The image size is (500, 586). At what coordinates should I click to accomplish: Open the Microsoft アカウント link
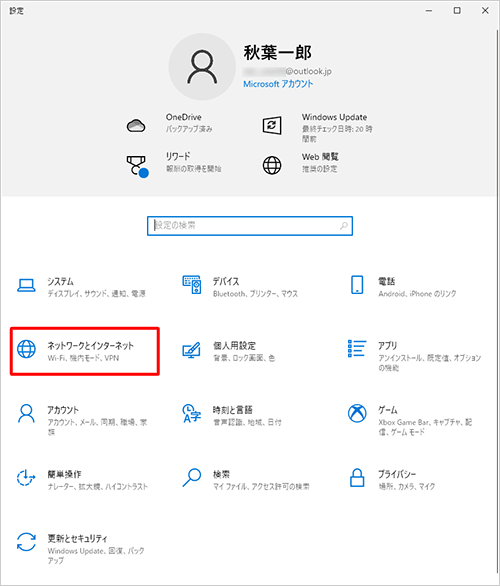pos(278,84)
